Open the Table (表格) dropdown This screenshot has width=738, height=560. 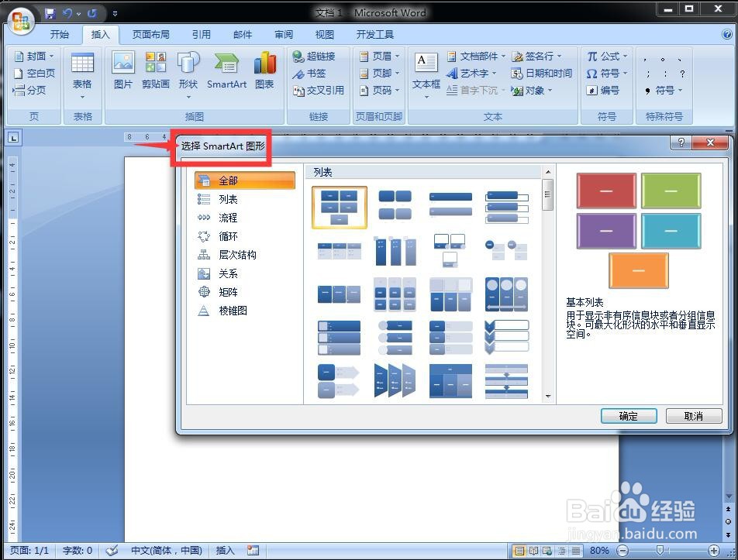82,74
